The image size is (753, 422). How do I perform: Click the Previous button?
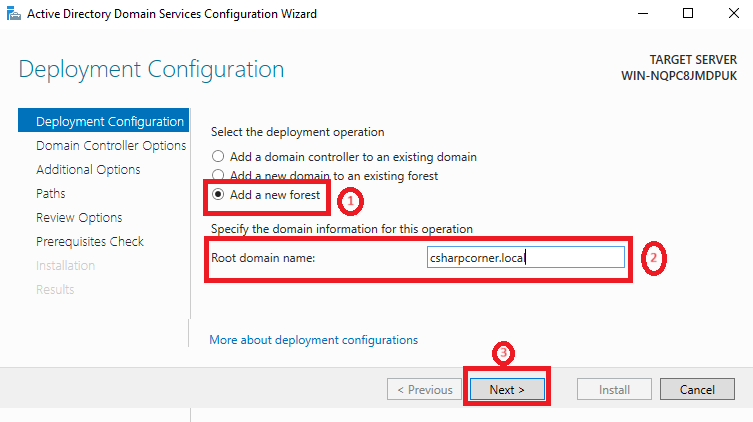[425, 389]
